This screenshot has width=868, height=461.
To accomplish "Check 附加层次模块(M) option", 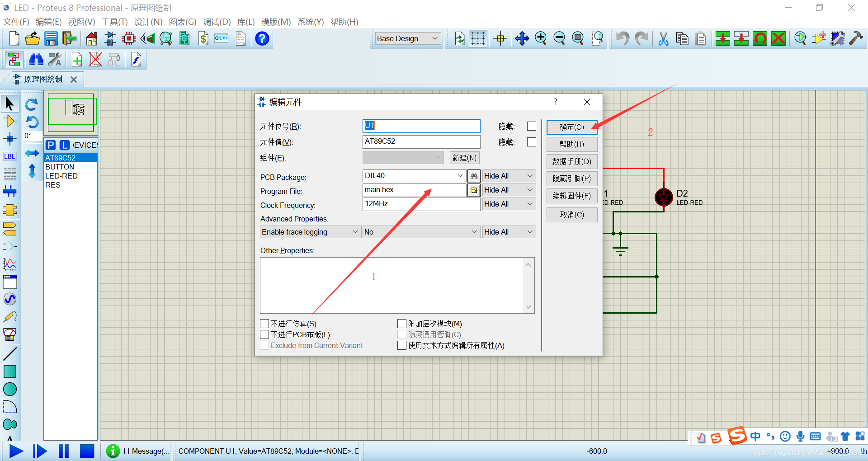I will (402, 324).
